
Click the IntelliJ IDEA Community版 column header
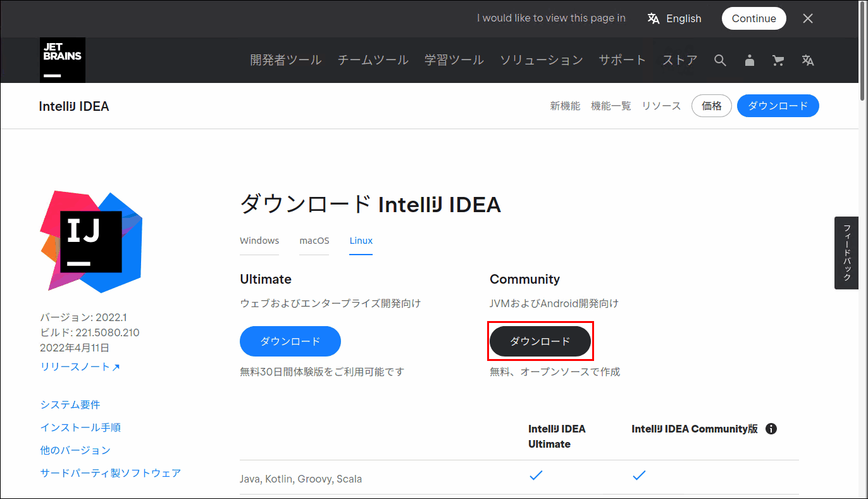[x=695, y=429]
